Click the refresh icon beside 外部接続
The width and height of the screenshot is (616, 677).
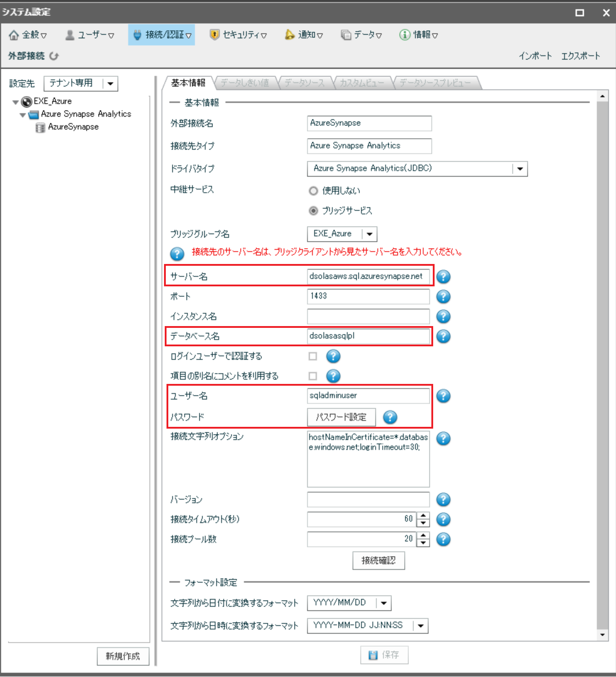tap(54, 56)
